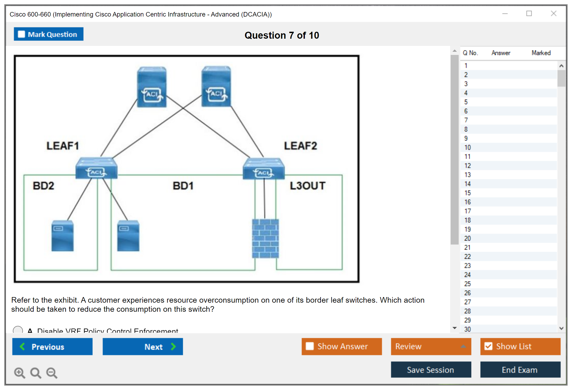Click the LEAF2 border leaf switch icon
Screen dimensions: 574x392
pyautogui.click(x=264, y=169)
